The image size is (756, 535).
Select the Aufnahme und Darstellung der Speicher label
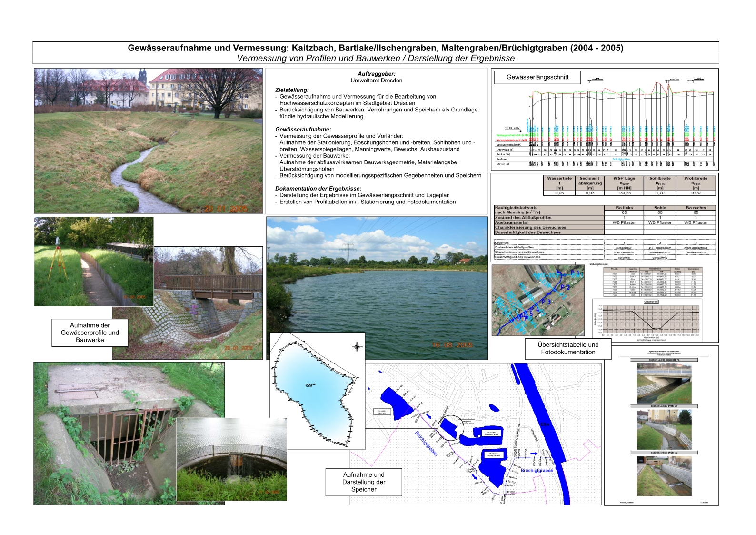pyautogui.click(x=364, y=482)
